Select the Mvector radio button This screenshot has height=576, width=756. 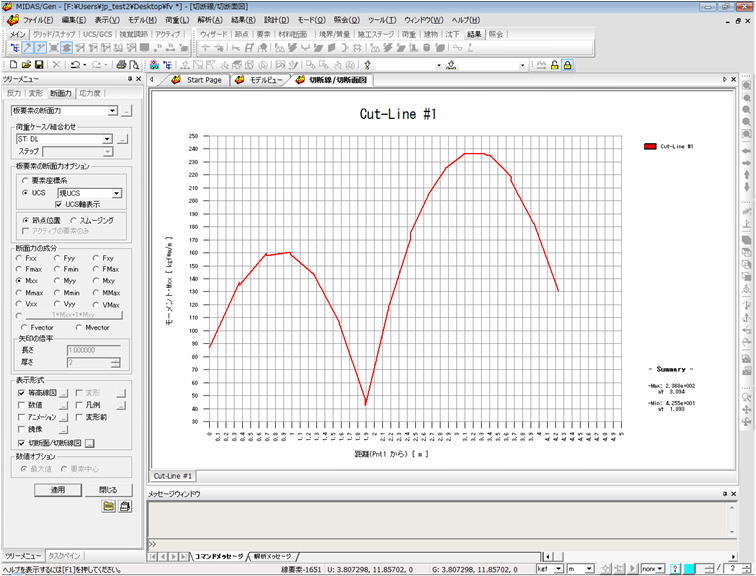[x=79, y=327]
